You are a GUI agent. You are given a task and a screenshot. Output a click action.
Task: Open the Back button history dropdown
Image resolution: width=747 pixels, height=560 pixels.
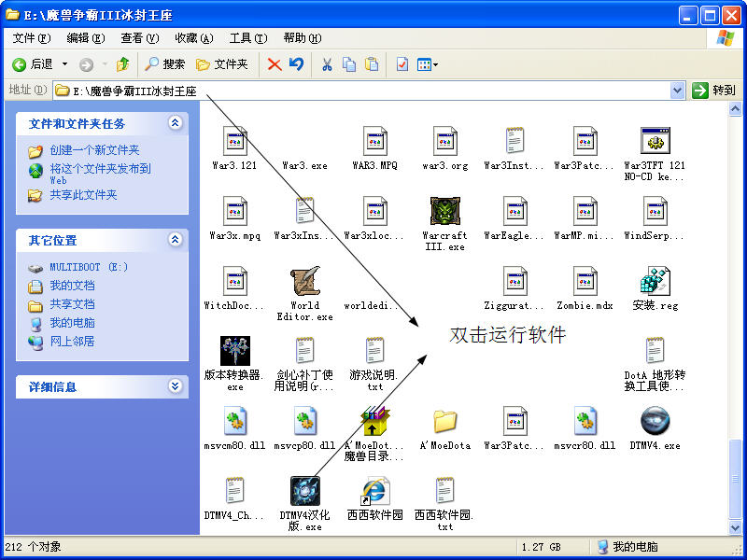[x=64, y=64]
